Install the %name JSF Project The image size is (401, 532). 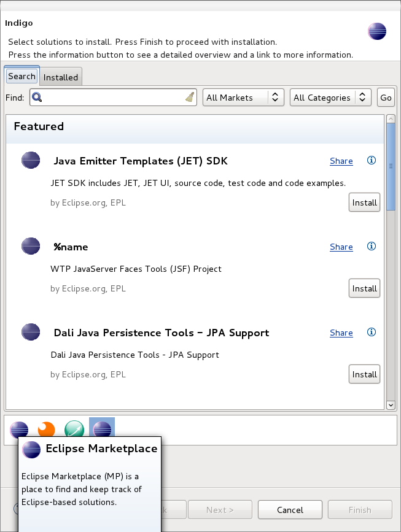[x=364, y=288]
